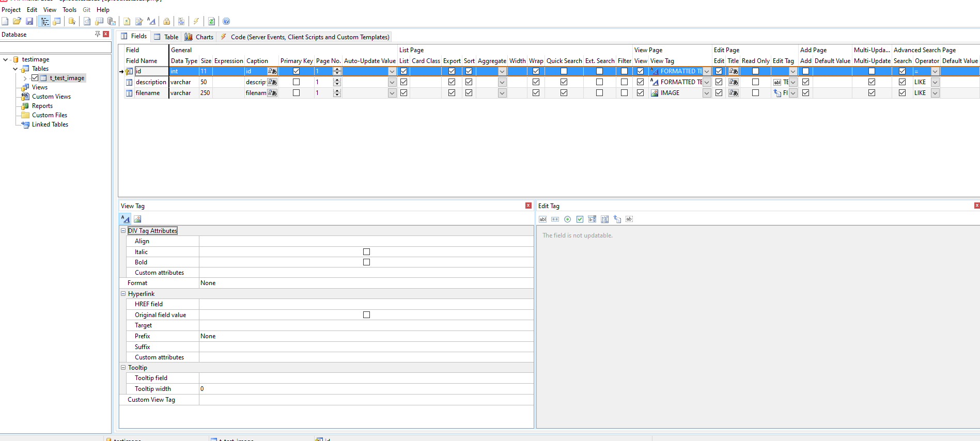
Task: Choose the text box Edit Tag icon
Action: pos(543,219)
